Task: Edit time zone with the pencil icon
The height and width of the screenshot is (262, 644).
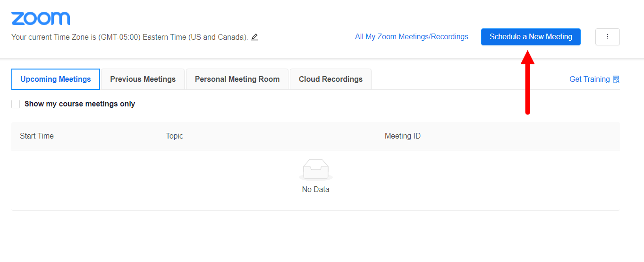Action: (254, 37)
